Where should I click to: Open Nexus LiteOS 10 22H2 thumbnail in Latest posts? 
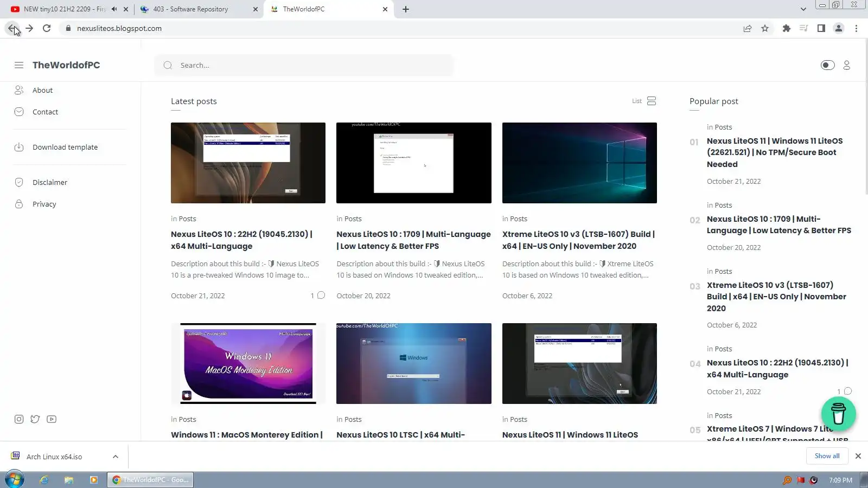[248, 163]
